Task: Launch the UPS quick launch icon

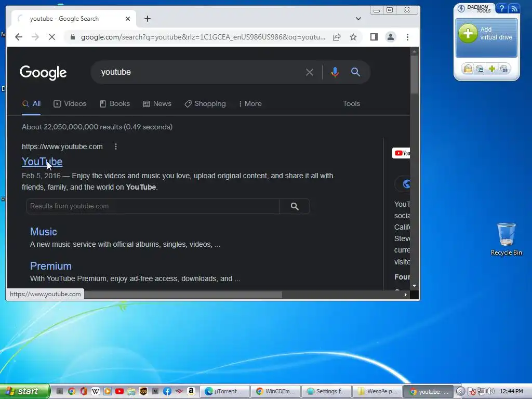Action: click(x=143, y=391)
